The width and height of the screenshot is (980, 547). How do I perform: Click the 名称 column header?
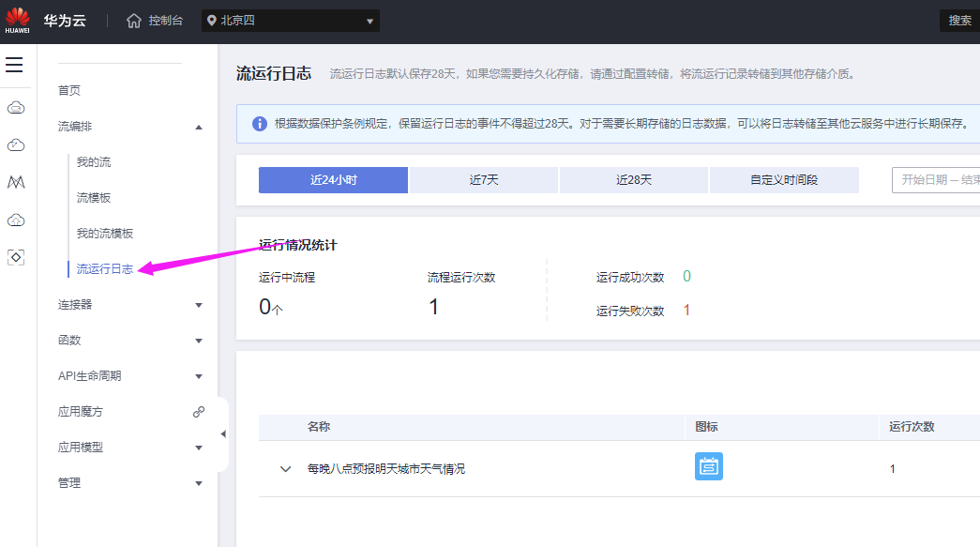pos(319,426)
